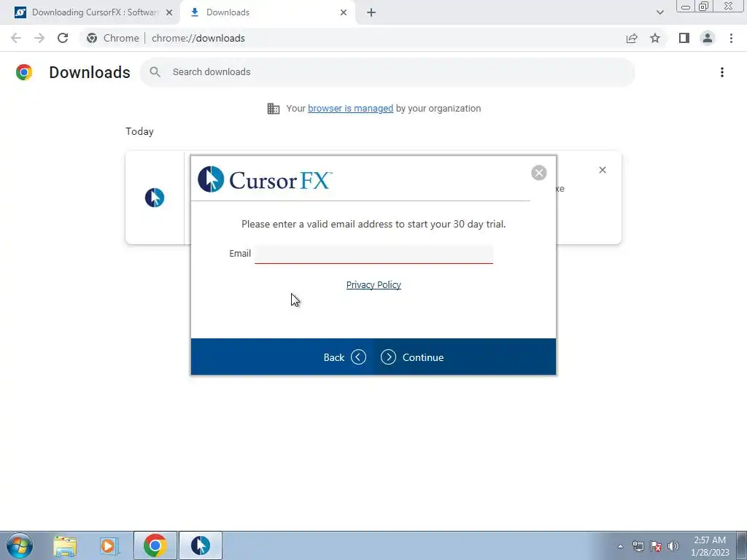Click the CursorFX logo in dialog
747x560 pixels.
(265, 179)
